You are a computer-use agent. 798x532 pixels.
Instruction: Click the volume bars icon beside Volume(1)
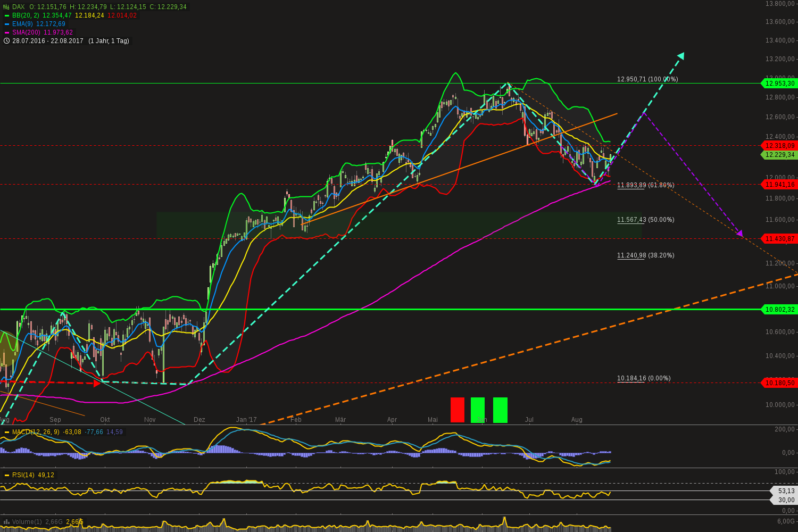[6, 522]
